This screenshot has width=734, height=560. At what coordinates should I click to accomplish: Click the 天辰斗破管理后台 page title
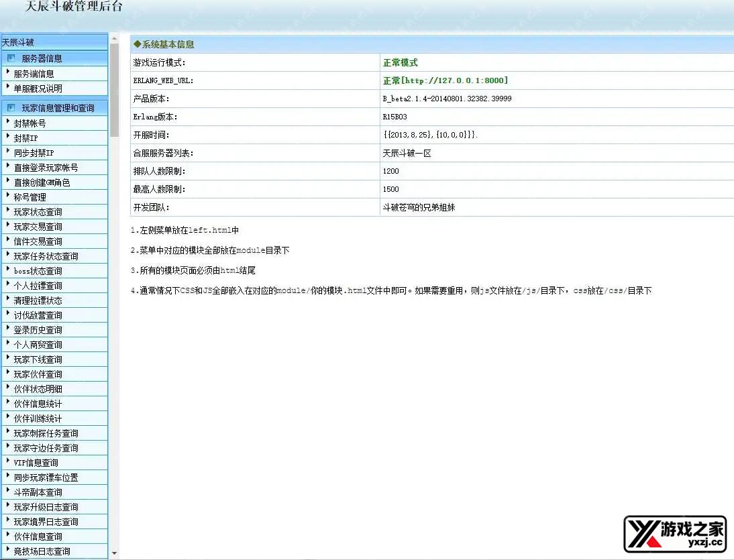tap(74, 6)
